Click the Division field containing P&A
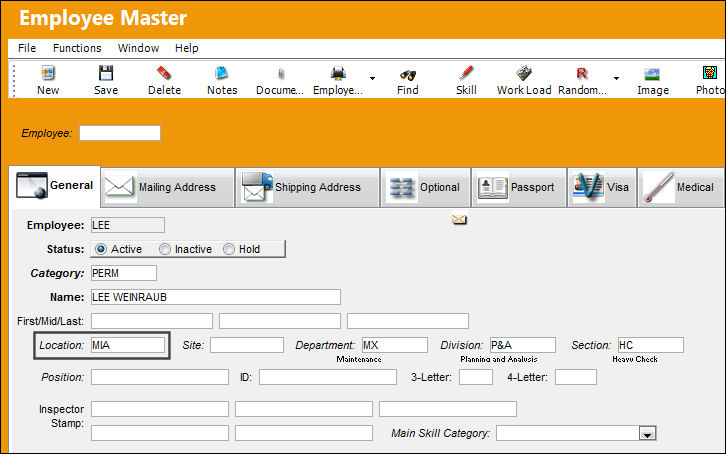 [x=523, y=345]
